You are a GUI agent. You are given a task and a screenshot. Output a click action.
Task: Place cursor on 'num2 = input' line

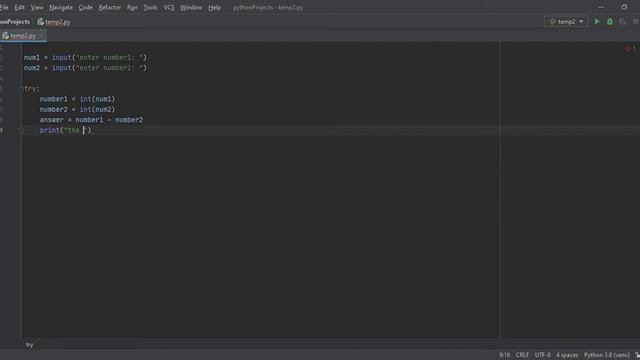point(85,68)
